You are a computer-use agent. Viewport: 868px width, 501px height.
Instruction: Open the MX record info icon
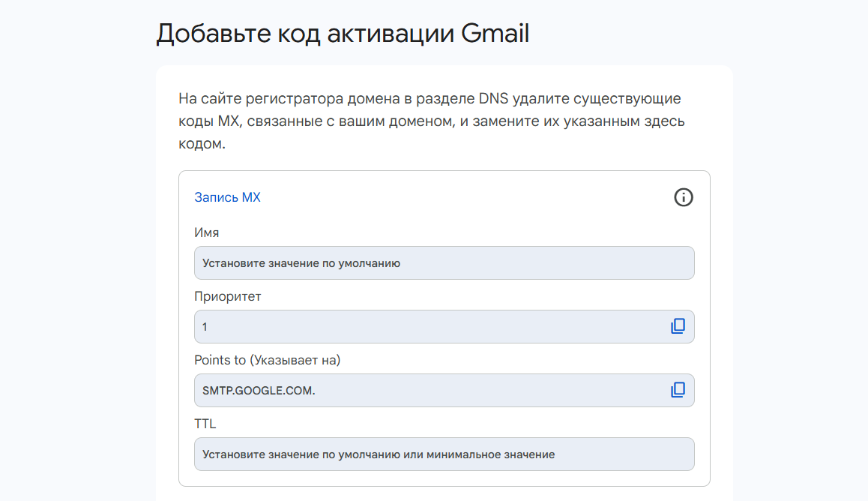point(683,197)
